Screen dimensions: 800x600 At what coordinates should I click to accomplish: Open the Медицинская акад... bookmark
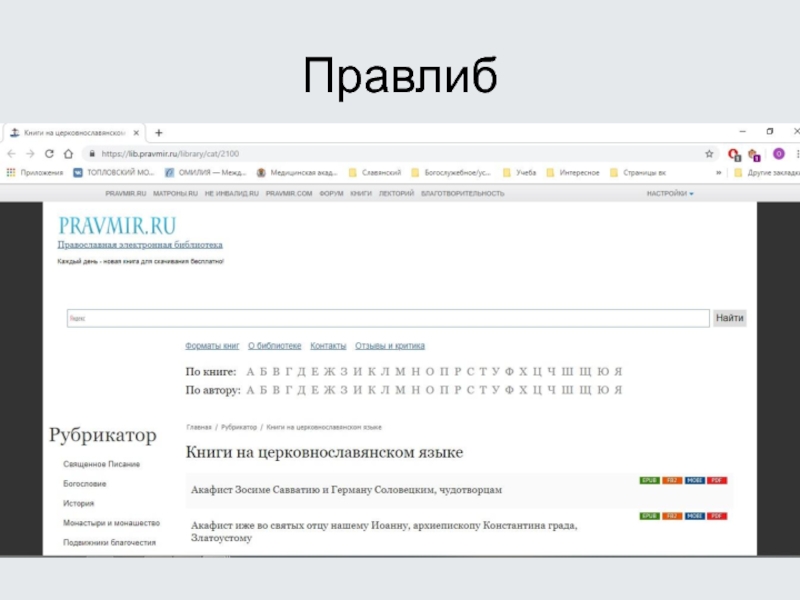[x=297, y=173]
